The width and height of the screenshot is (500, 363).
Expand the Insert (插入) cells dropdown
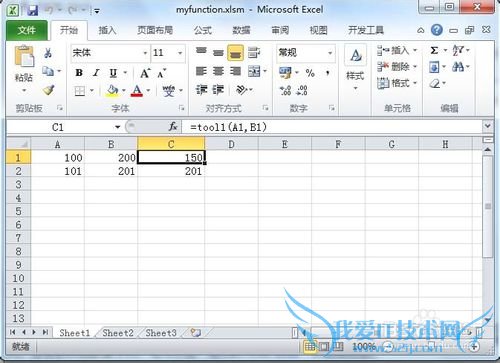click(x=415, y=50)
